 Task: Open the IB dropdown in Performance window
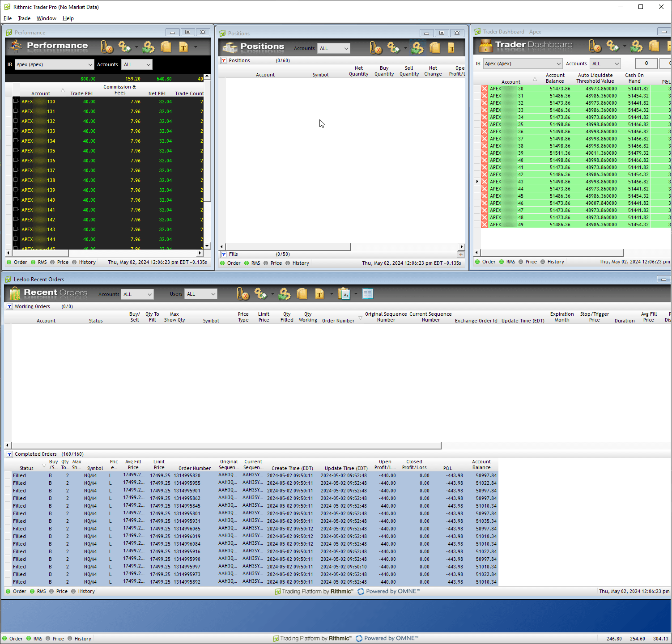click(54, 64)
